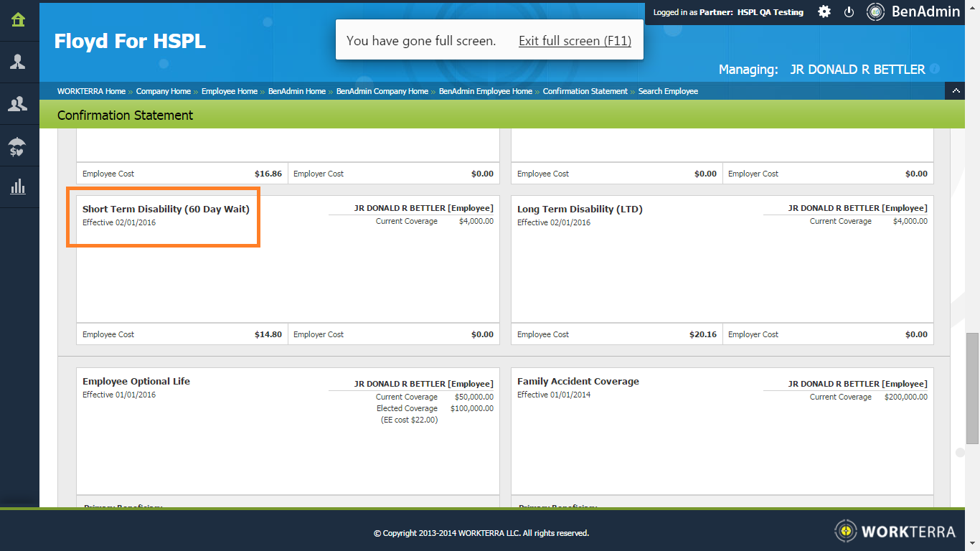Open Employee Home breadcrumb link
980x551 pixels.
click(x=229, y=91)
